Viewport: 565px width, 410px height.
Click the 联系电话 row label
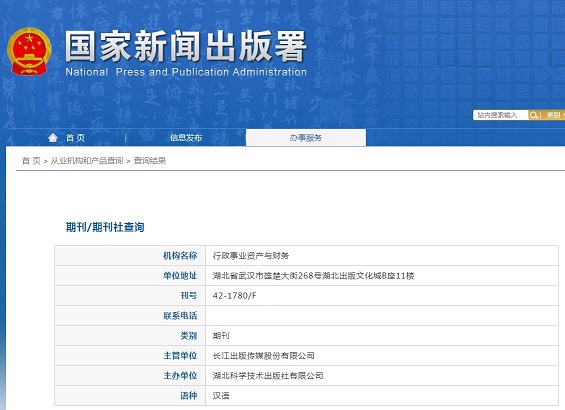point(180,316)
